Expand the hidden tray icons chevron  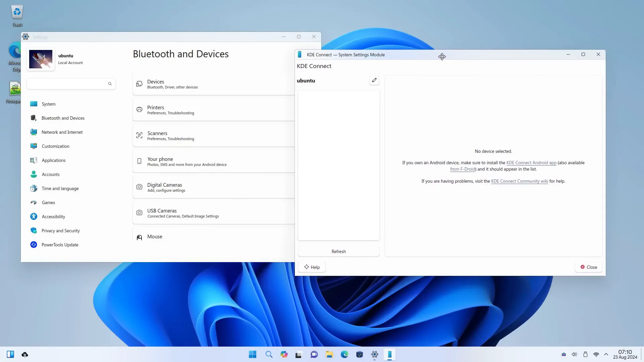pos(606,354)
